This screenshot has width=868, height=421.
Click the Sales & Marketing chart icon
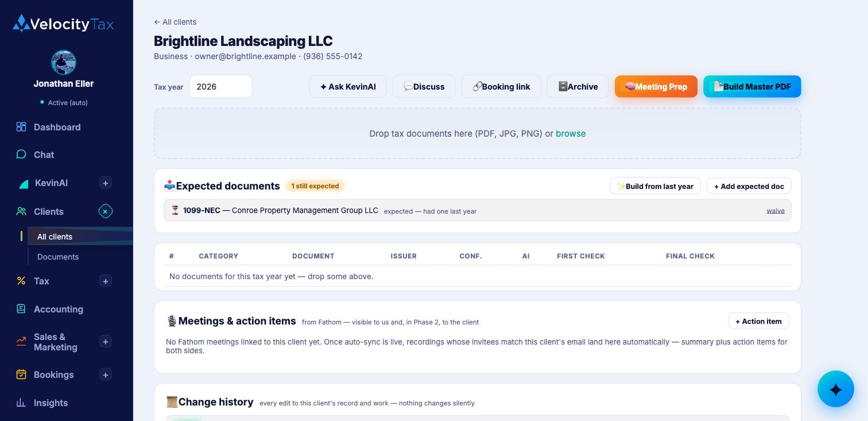[21, 342]
